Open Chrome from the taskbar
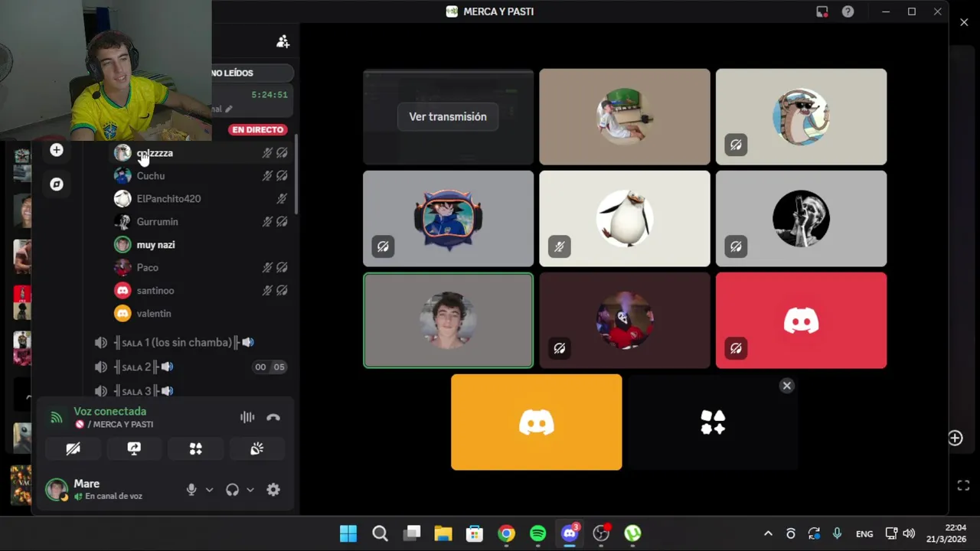Screen dimensions: 980x551 [506, 533]
